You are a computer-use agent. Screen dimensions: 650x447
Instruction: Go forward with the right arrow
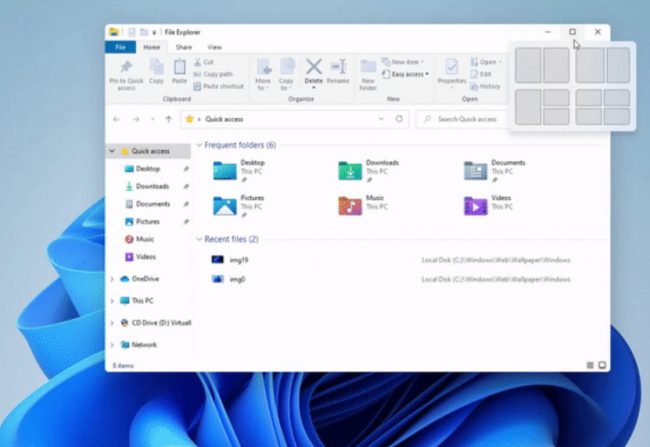pyautogui.click(x=136, y=119)
